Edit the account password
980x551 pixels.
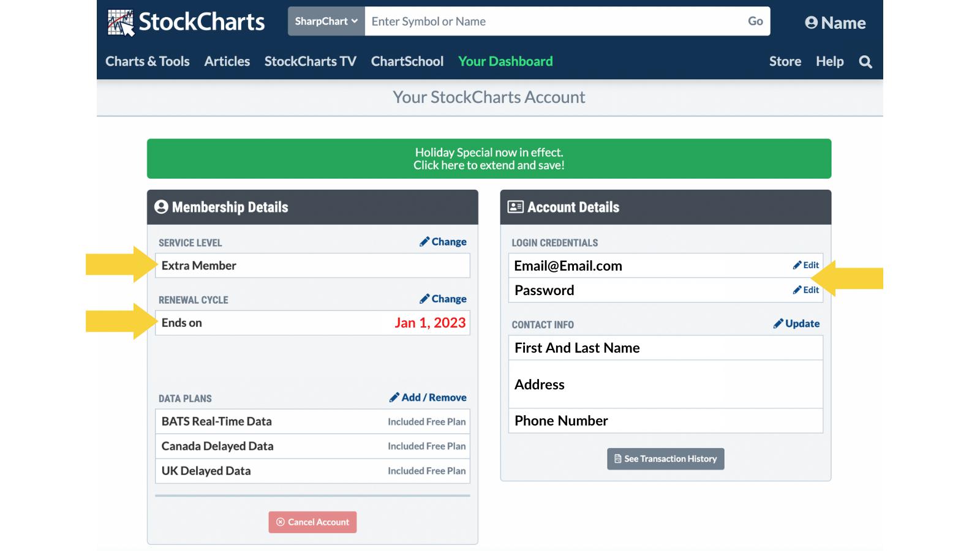(x=805, y=290)
